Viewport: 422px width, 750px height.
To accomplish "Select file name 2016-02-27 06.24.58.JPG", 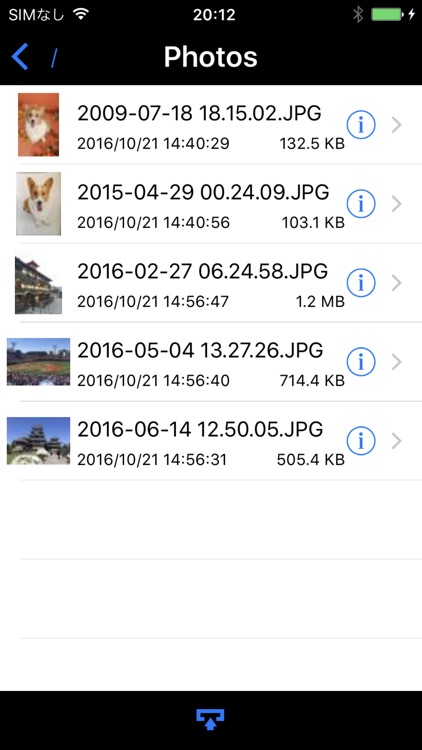I will coord(202,271).
